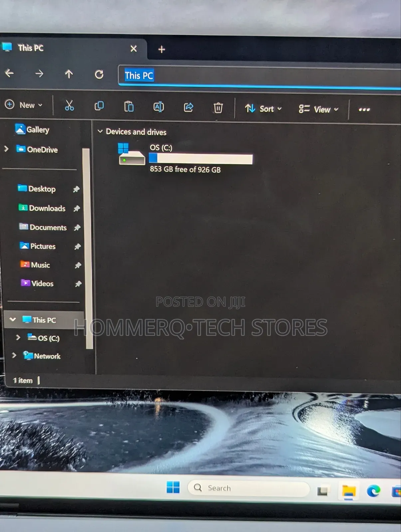This screenshot has height=532, width=401.
Task: Click the Cut scissors icon
Action: click(69, 105)
